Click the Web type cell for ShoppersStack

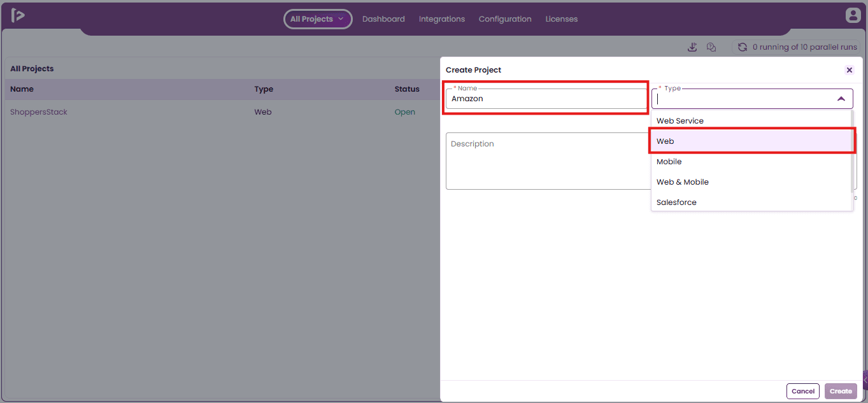(x=263, y=112)
